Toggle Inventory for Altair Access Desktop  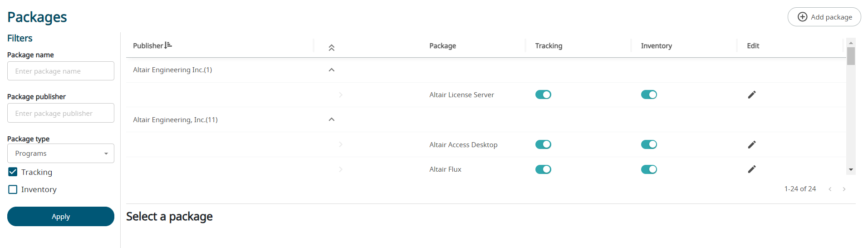649,144
